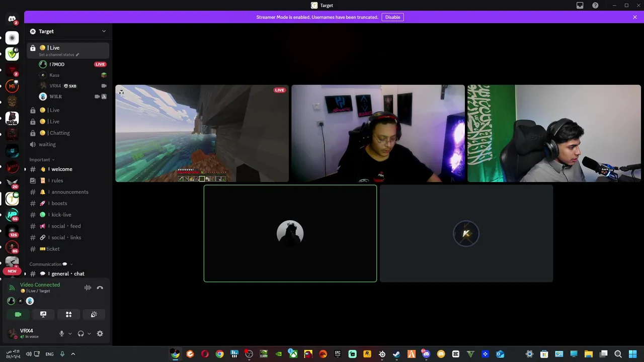The image size is (644, 362).
Task: Open connection info signal bars icon
Action: click(12, 288)
